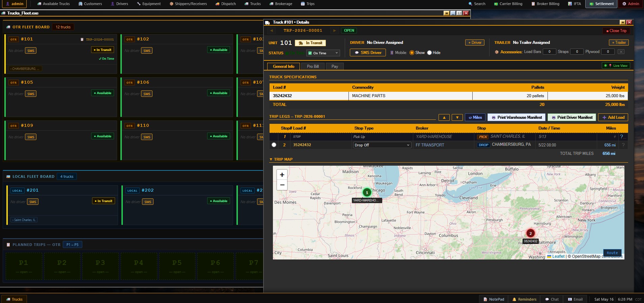
Task: Switch to the General Info tab
Action: pyautogui.click(x=283, y=66)
